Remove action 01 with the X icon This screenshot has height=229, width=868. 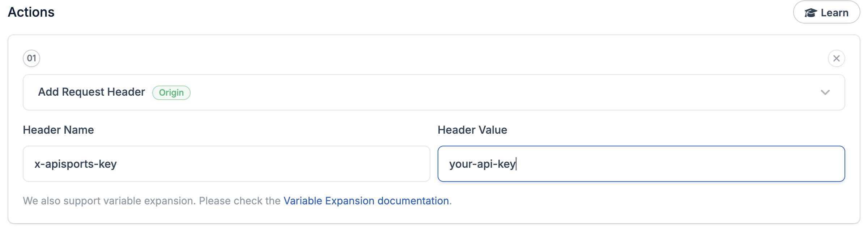click(837, 58)
